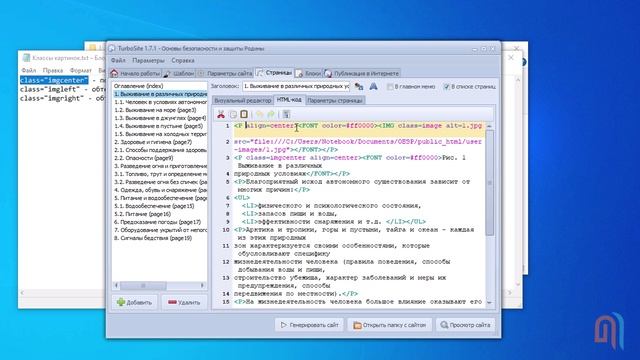
Task: Switch to the Страницы tab
Action: (x=274, y=73)
